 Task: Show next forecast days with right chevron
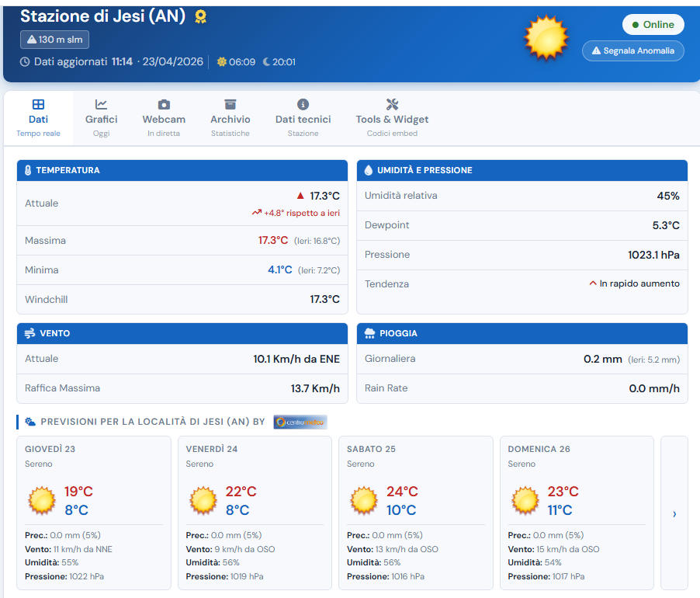tap(674, 513)
